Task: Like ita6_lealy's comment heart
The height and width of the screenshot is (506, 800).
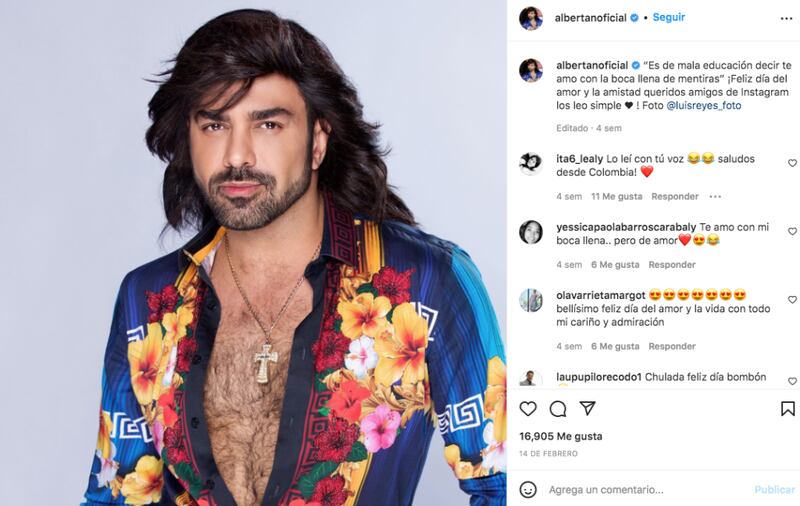Action: (792, 163)
